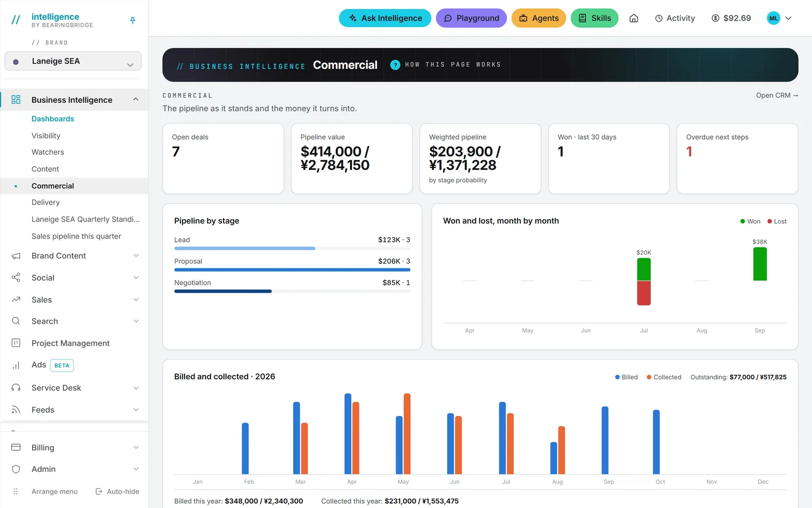Follow the Open CRM link
The height and width of the screenshot is (508, 812).
pyautogui.click(x=777, y=95)
